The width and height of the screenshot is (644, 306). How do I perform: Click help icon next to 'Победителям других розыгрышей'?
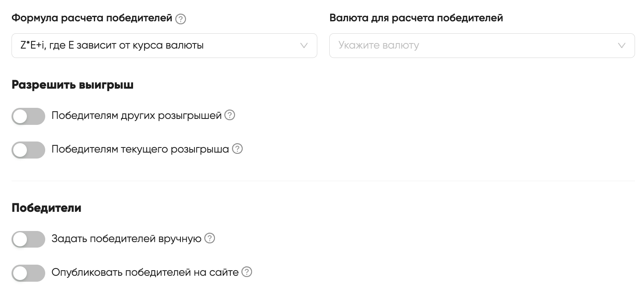[230, 115]
